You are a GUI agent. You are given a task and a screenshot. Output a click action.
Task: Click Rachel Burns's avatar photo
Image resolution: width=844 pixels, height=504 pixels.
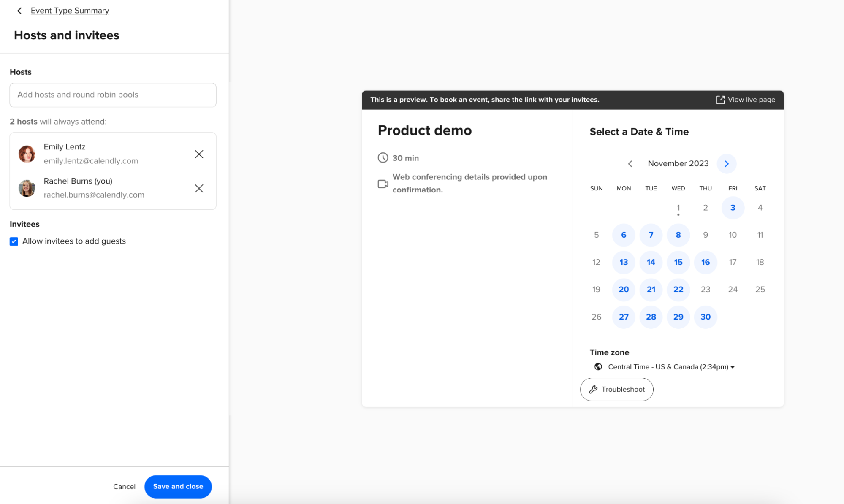tap(27, 188)
